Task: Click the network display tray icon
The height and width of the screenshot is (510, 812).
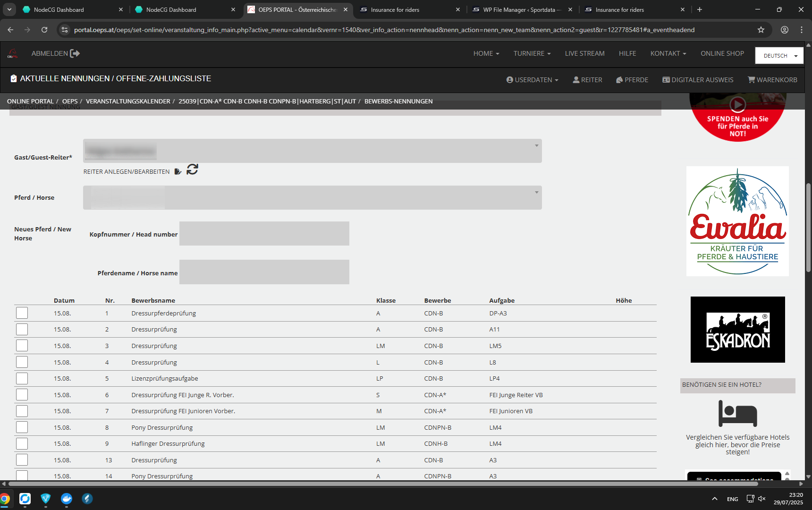Action: coord(750,499)
